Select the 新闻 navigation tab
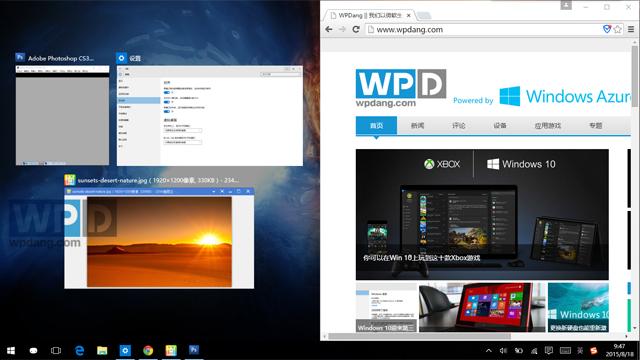The width and height of the screenshot is (640, 360). [417, 125]
